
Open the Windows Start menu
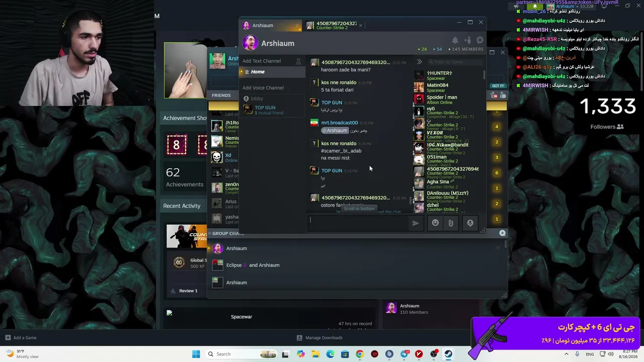point(196,354)
